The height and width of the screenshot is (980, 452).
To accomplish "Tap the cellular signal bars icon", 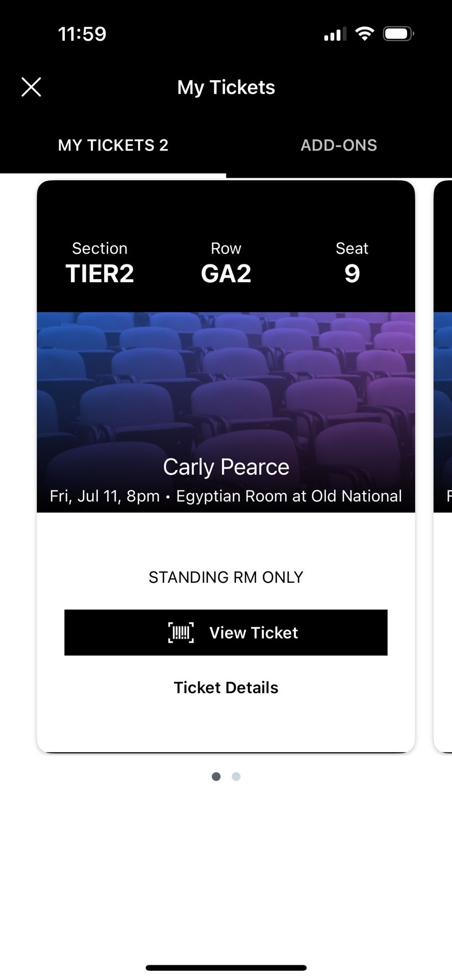I will [335, 34].
